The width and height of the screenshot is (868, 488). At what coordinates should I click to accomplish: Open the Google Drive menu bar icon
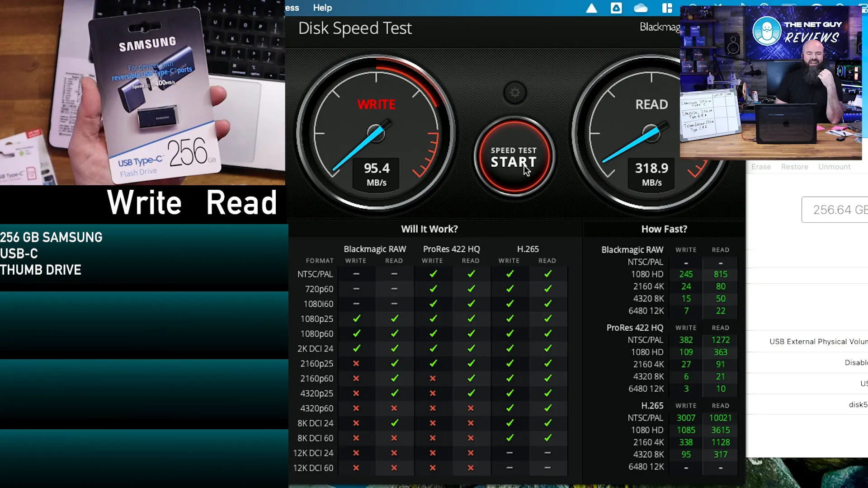616,8
